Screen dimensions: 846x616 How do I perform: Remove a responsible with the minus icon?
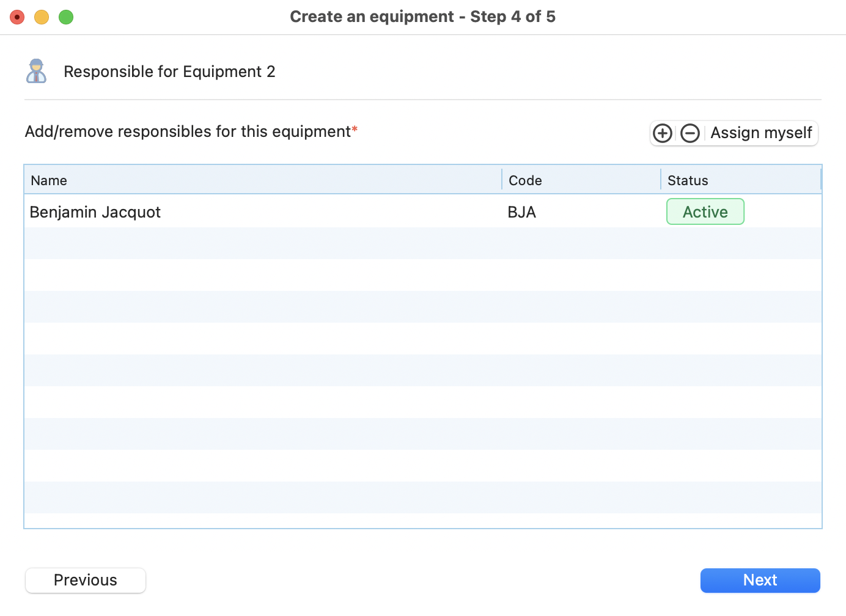pyautogui.click(x=690, y=133)
